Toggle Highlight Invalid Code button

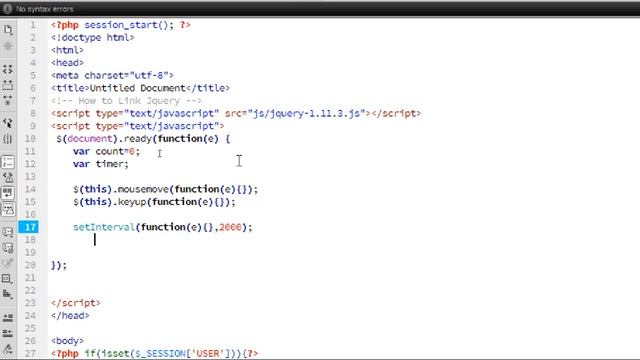tap(8, 178)
